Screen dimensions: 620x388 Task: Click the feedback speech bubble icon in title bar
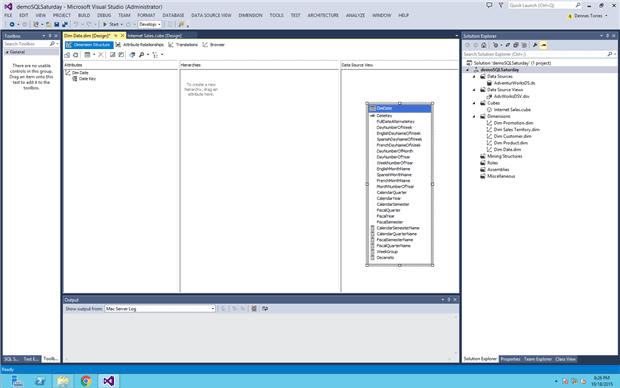(489, 6)
